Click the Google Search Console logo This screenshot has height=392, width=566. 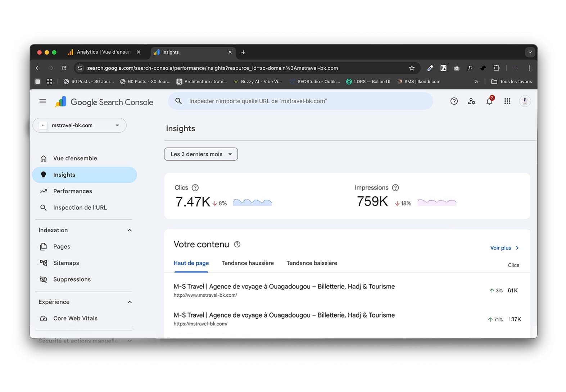(x=104, y=102)
